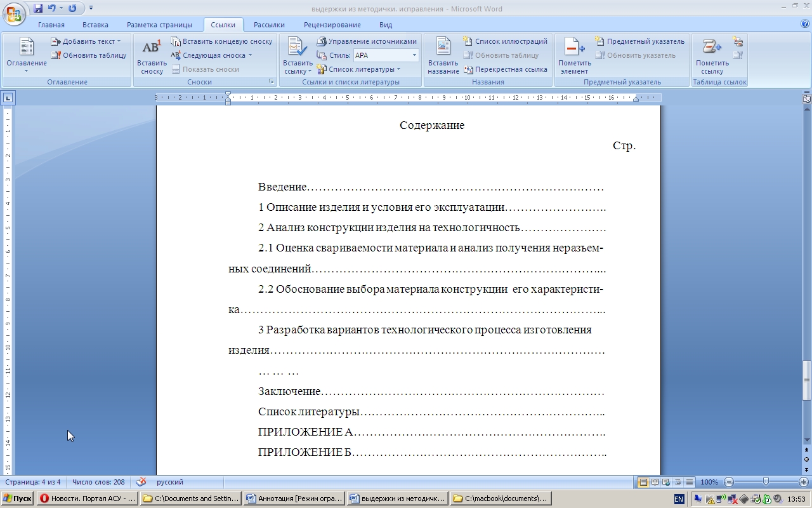The image size is (812, 508).
Task: Open Разметка страницы tab
Action: click(x=159, y=25)
